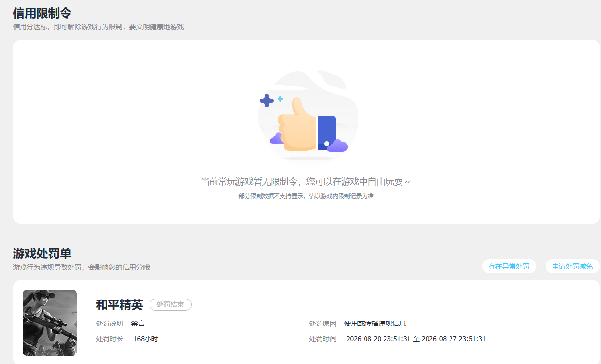Screen dimensions: 601x364
Task: Click the subtitle 信用分达标，即可解除游戏行为限制
Action: pyautogui.click(x=98, y=27)
